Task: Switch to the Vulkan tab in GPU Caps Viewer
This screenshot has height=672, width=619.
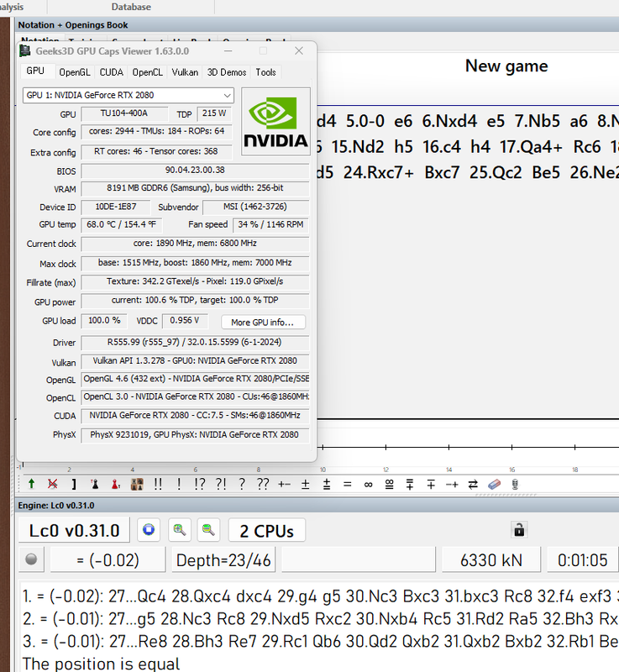Action: 185,72
